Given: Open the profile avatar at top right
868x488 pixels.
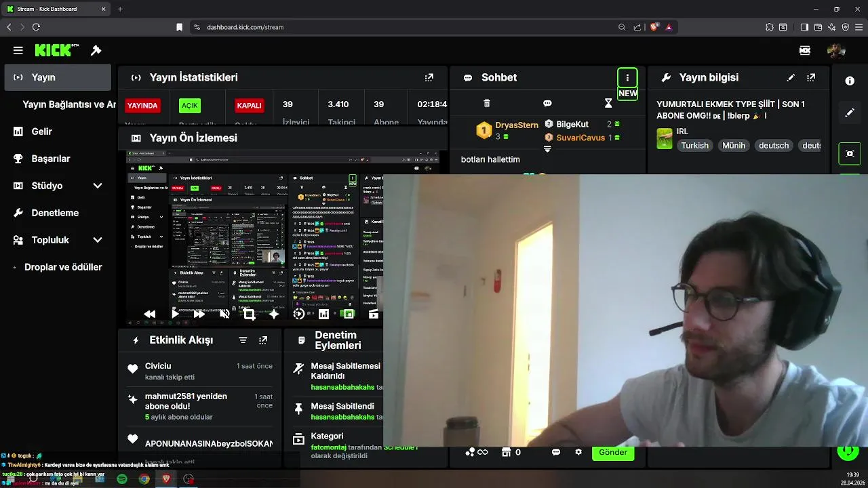Looking at the screenshot, I should [836, 50].
